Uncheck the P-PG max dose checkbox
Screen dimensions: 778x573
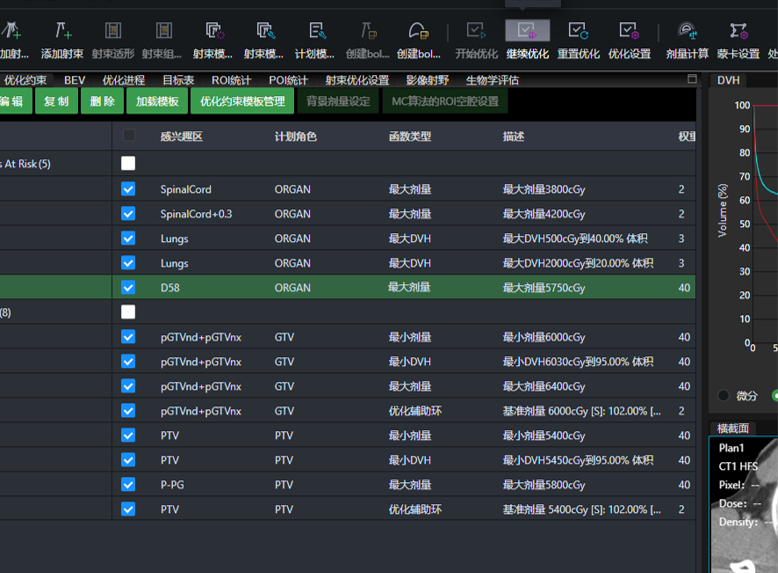(x=128, y=484)
